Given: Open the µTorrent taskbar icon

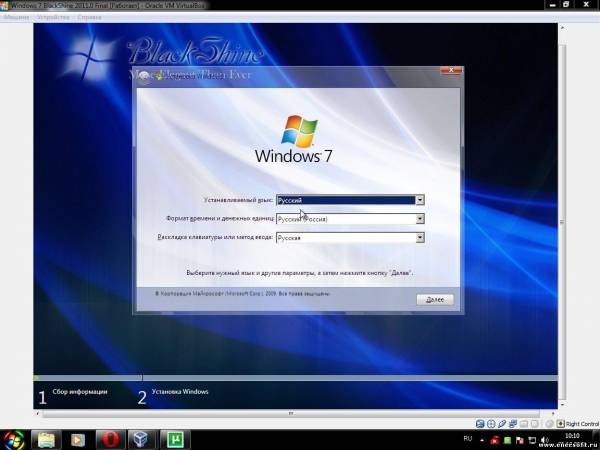Looking at the screenshot, I should click(x=174, y=440).
